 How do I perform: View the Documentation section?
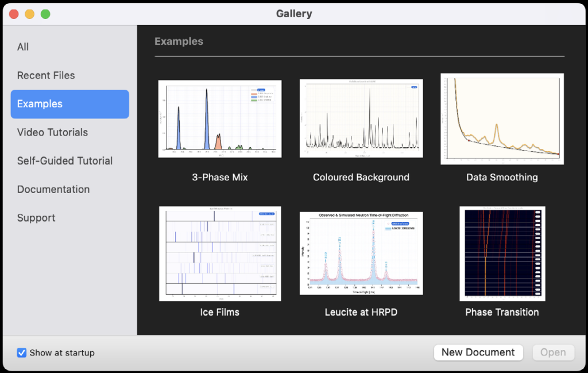[53, 189]
